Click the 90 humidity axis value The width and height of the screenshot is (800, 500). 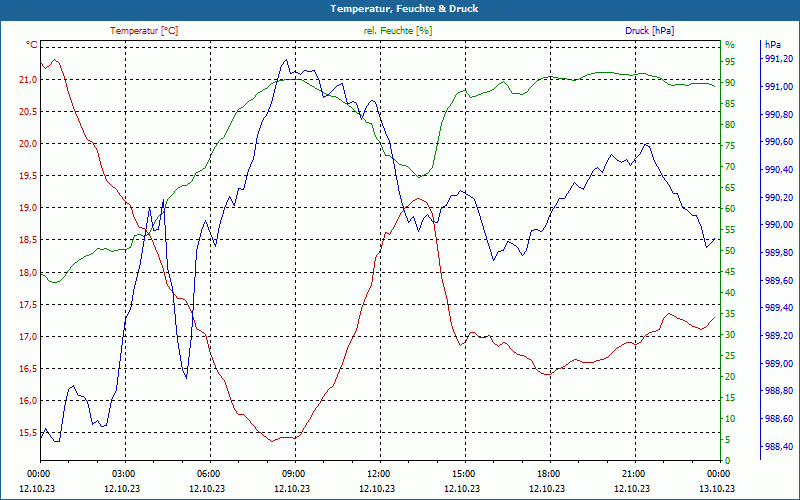(730, 83)
